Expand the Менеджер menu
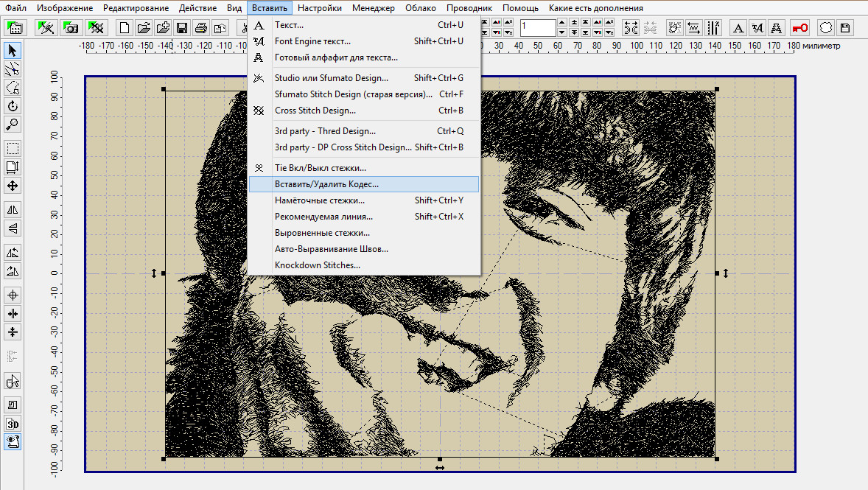The width and height of the screenshot is (868, 490). click(x=374, y=8)
